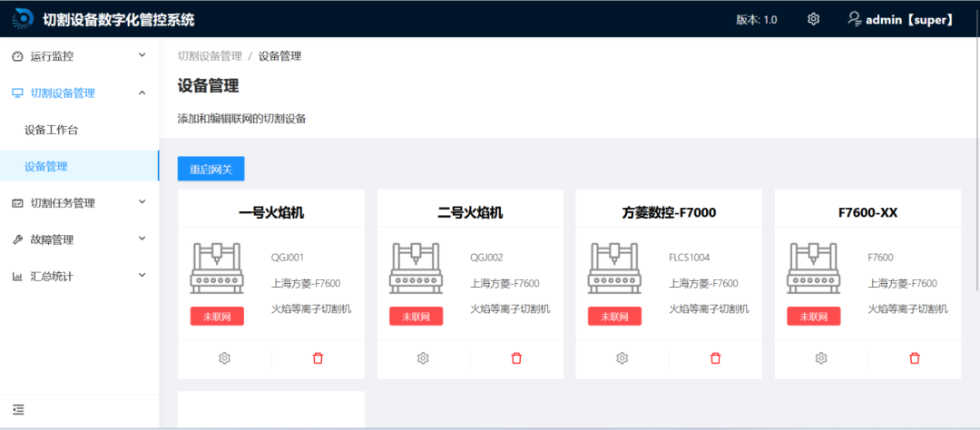
Task: Click the 运行监控 dashboard icon
Action: coord(17,56)
